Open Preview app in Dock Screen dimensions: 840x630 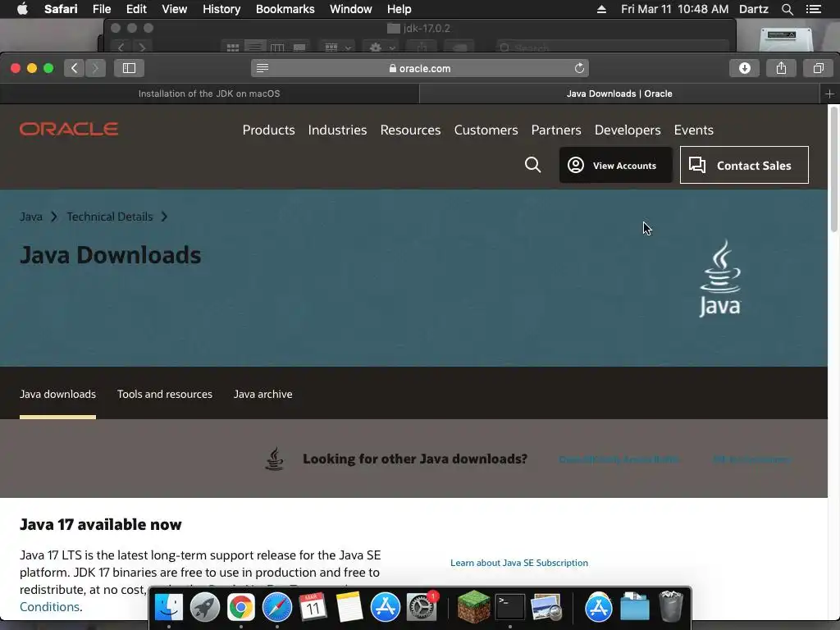pyautogui.click(x=546, y=608)
